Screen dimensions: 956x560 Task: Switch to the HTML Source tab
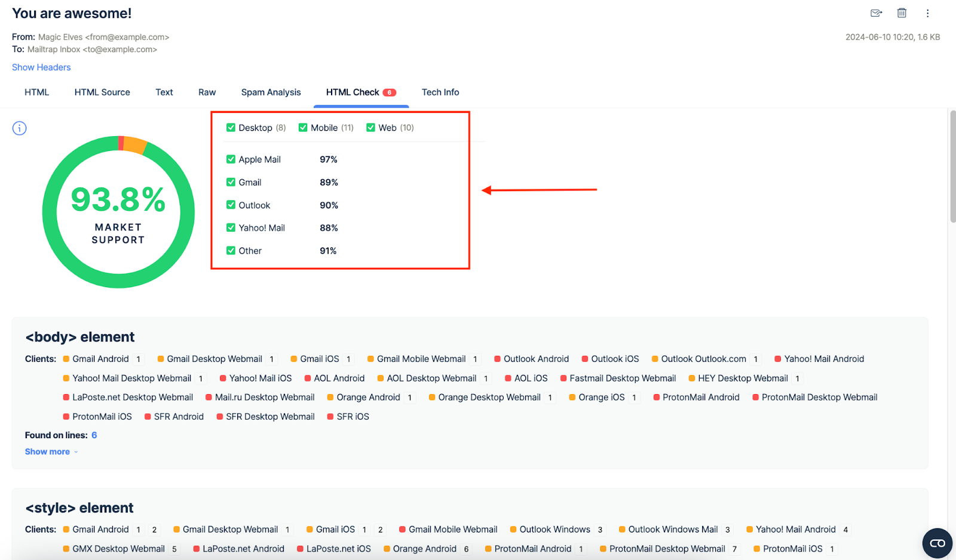click(x=102, y=92)
